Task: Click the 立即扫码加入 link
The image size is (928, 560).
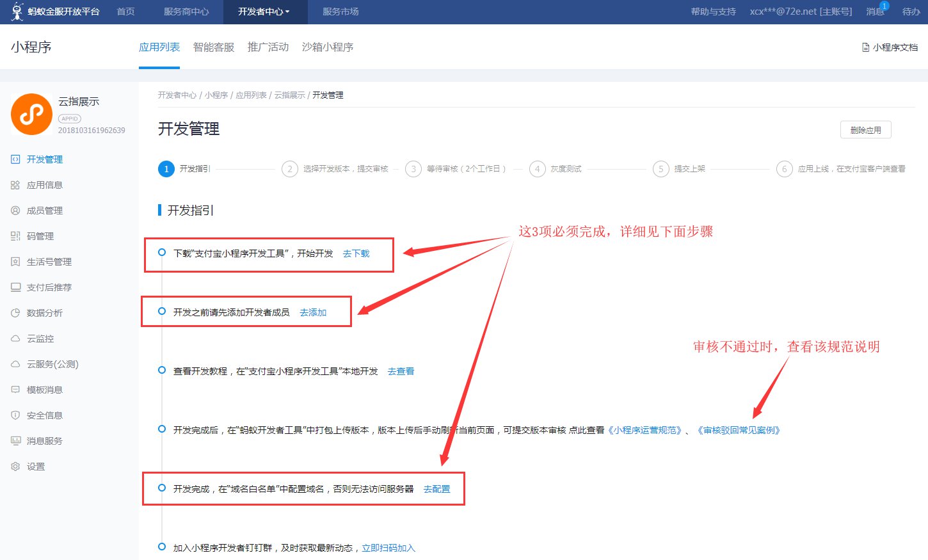Action: tap(388, 548)
